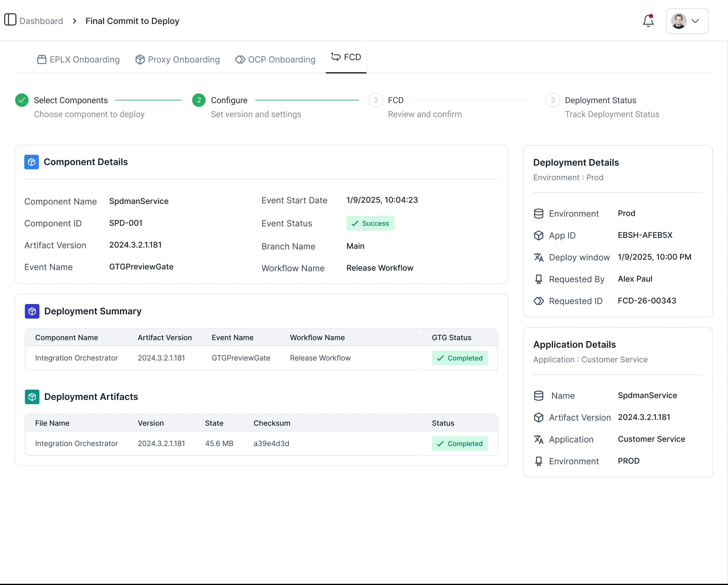
Task: Click the Checksum column header
Action: click(272, 423)
